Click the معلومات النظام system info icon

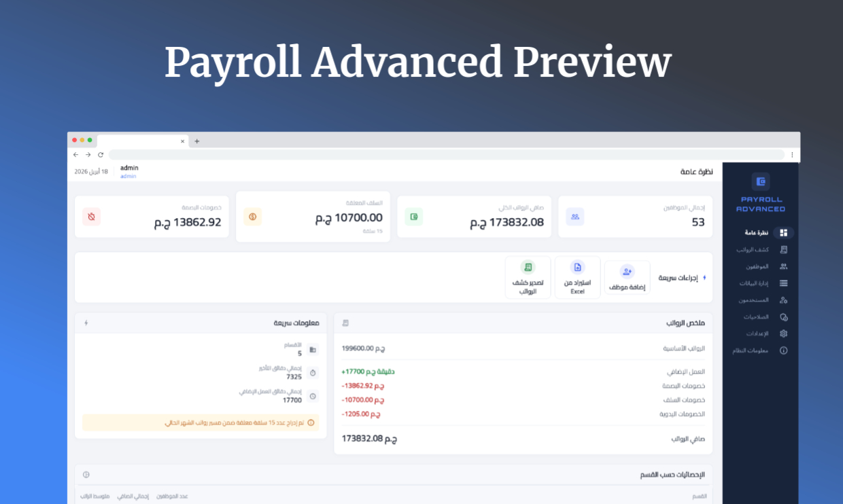[x=784, y=350]
